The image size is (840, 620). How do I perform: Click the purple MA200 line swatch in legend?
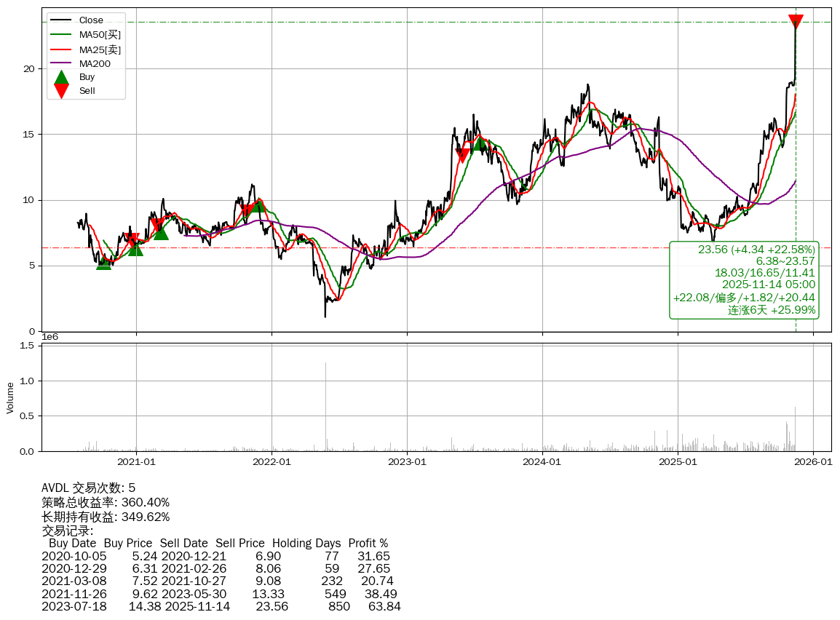click(x=62, y=63)
